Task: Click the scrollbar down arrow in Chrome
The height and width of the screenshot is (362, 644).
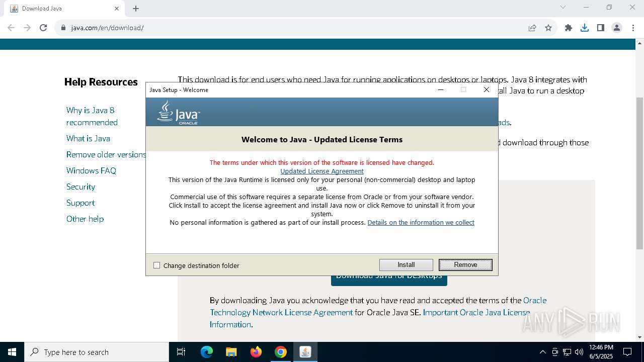Action: coord(639,337)
